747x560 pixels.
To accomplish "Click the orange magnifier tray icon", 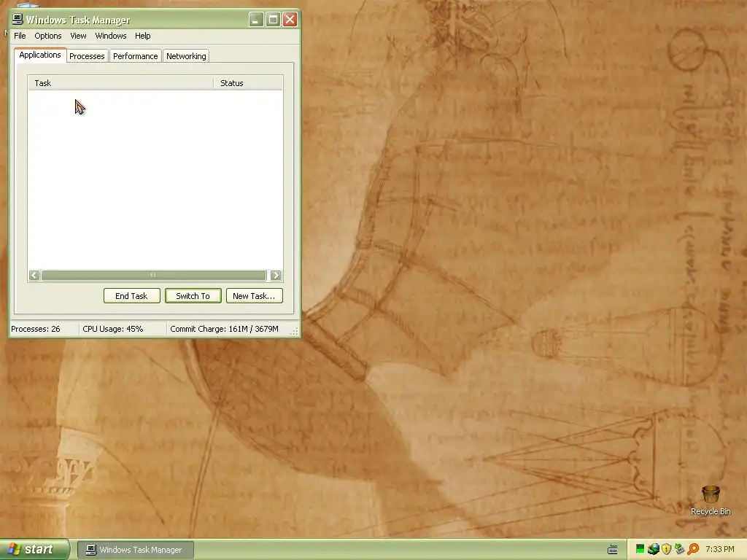I will point(693,549).
